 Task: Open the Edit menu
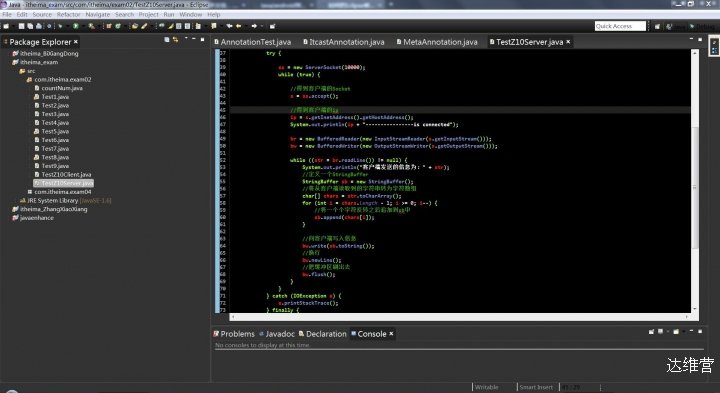(22, 15)
